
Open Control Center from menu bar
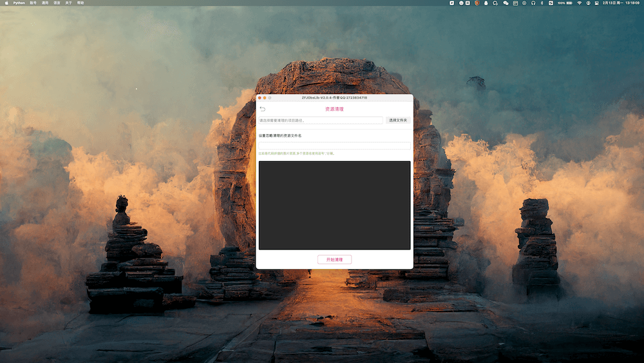point(597,3)
